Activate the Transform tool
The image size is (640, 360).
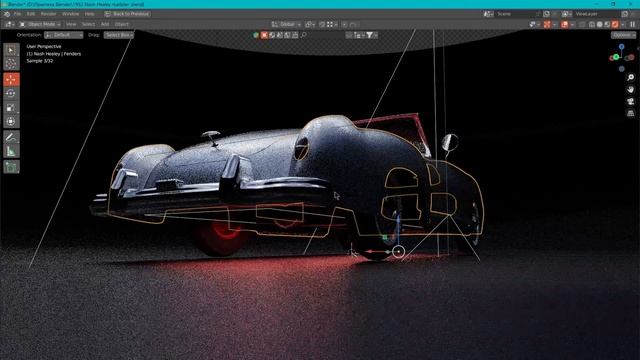(11, 121)
